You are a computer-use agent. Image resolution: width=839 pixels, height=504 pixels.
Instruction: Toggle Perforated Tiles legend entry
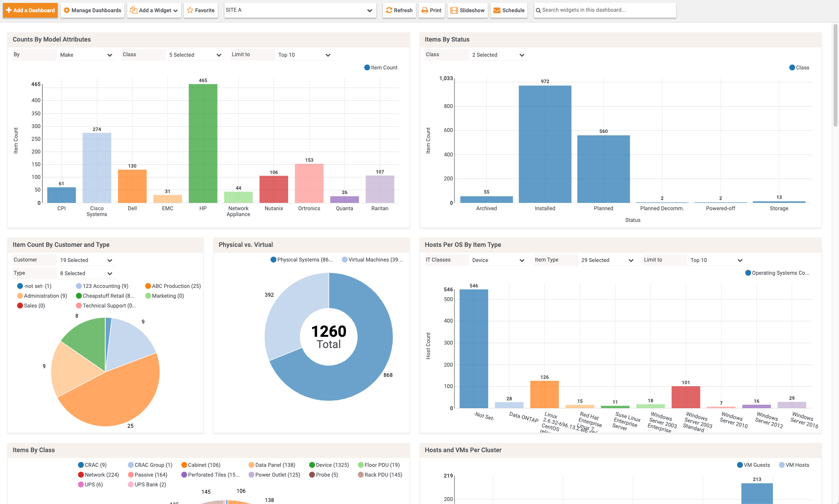point(211,475)
